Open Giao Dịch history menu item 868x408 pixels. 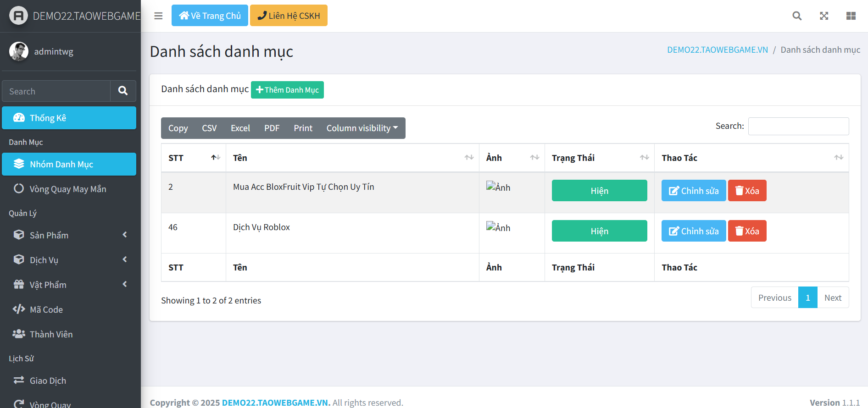pos(69,380)
